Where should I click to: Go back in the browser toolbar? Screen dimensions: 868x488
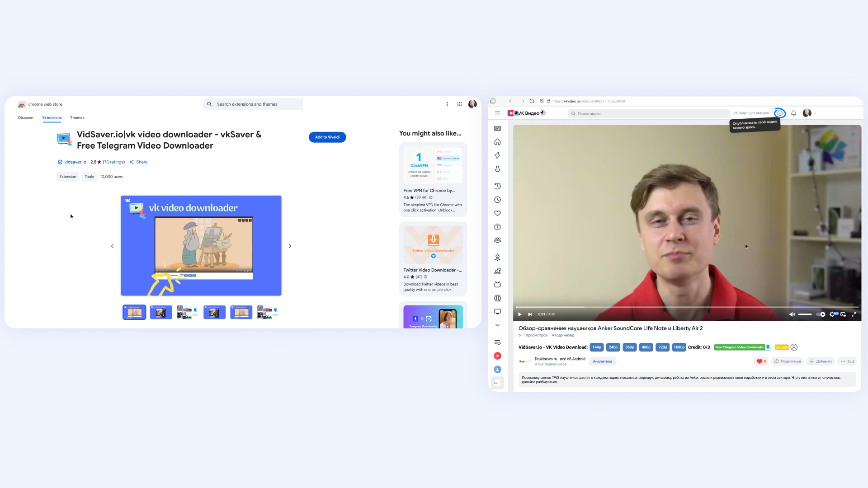click(x=511, y=101)
